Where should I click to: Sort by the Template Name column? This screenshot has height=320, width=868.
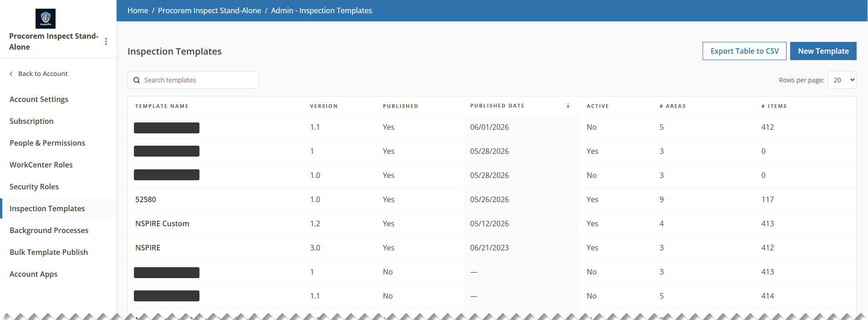pos(162,106)
